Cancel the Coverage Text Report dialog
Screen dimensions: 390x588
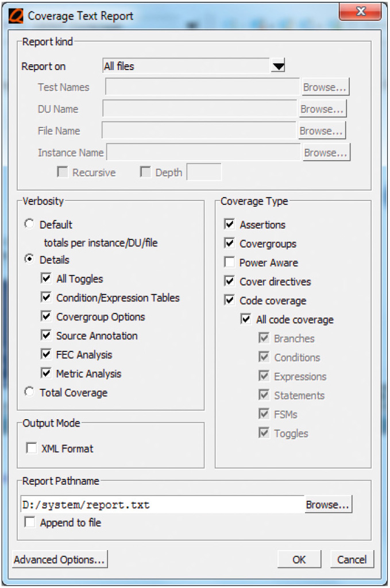point(352,559)
